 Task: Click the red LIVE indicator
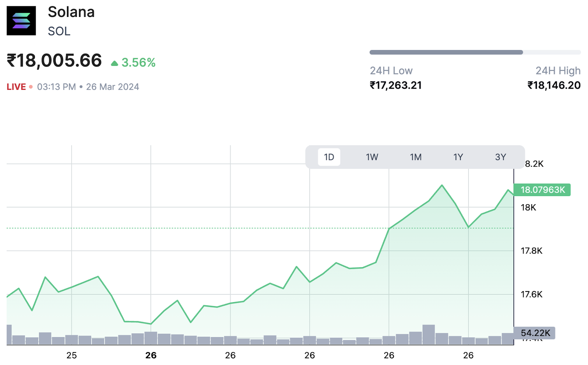[16, 87]
